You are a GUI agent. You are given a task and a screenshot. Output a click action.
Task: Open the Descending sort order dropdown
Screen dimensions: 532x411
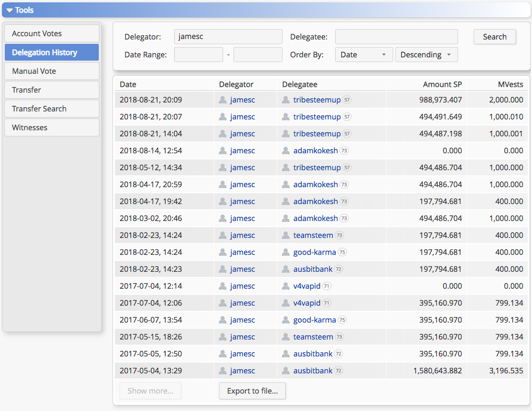pos(427,55)
